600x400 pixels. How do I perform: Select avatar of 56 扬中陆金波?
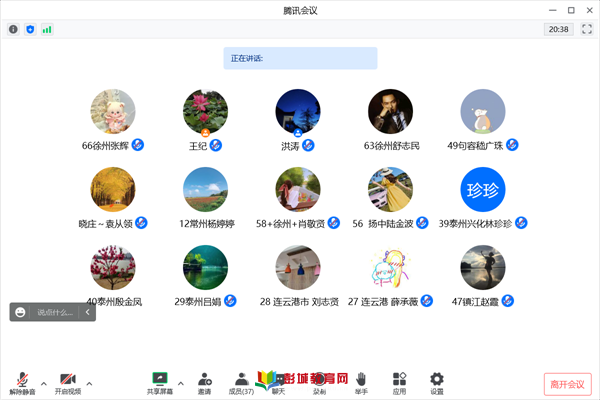(x=391, y=189)
